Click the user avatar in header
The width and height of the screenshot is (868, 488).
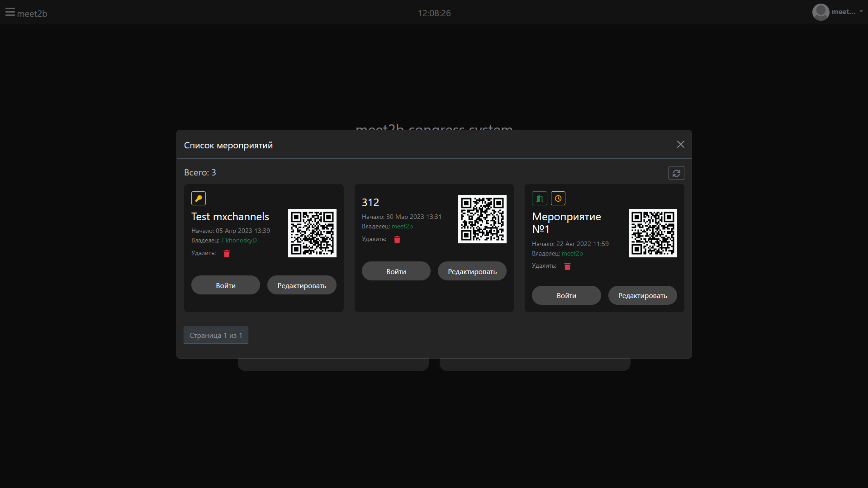click(821, 12)
